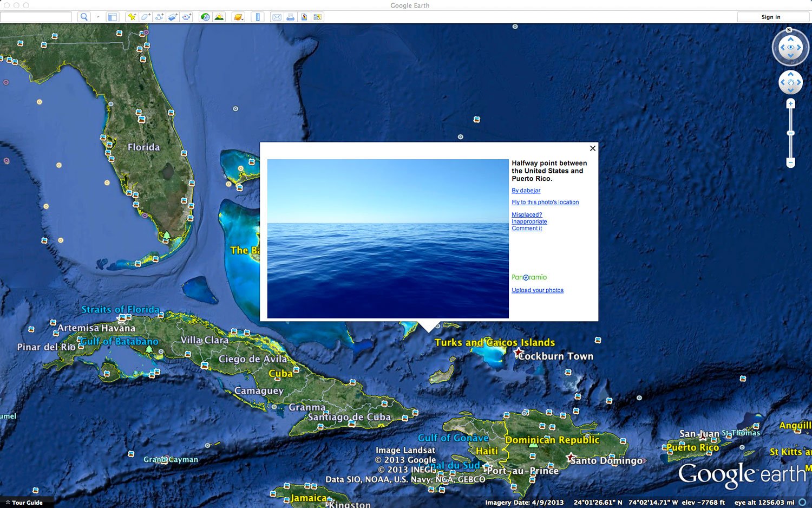Click the magnifier search button
The image size is (812, 508).
tap(84, 17)
